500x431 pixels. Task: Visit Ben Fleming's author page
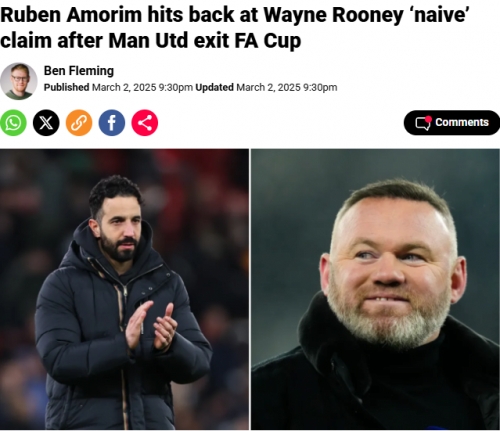click(79, 71)
